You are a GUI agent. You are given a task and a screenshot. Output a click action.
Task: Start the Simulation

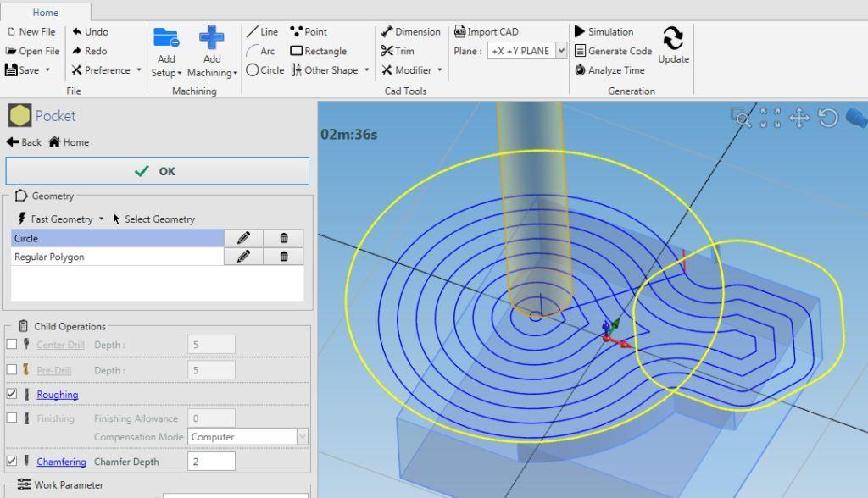pos(604,32)
